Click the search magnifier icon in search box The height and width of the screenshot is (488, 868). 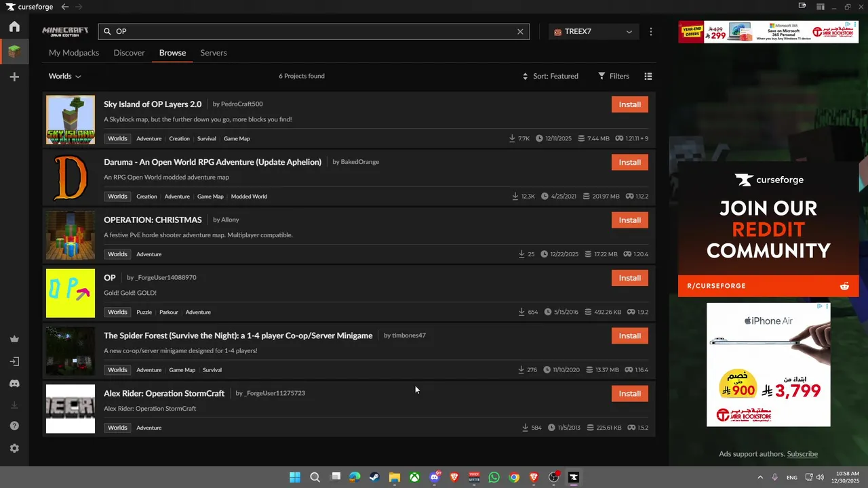[x=107, y=31]
